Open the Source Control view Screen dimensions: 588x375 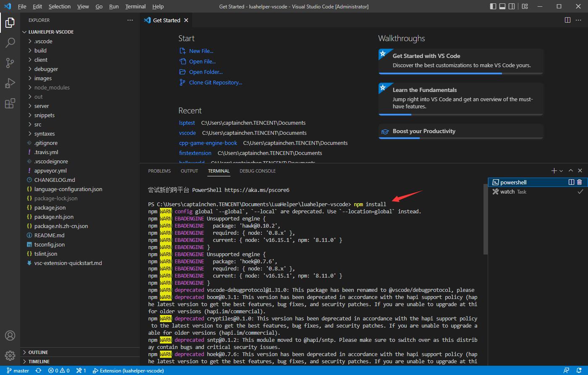(x=10, y=63)
